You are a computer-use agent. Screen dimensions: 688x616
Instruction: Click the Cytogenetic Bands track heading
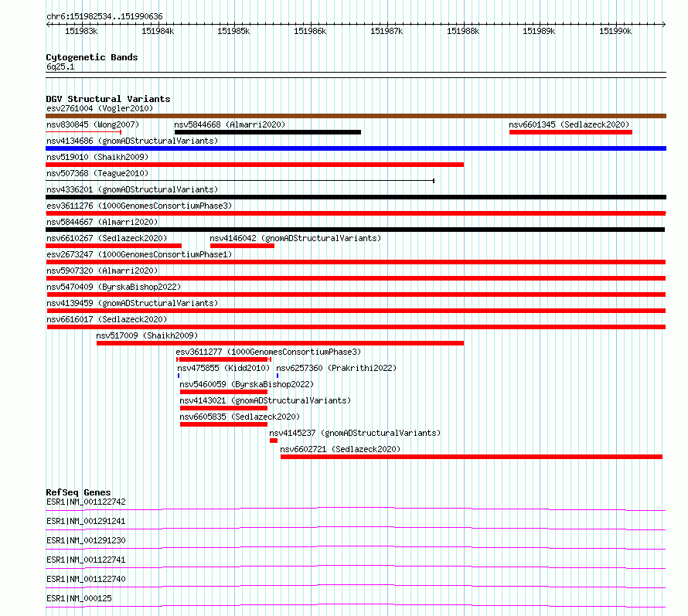92,57
